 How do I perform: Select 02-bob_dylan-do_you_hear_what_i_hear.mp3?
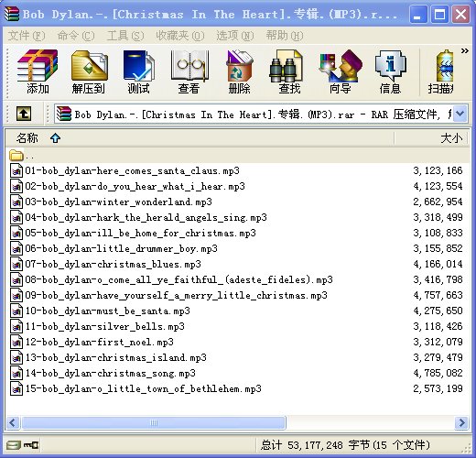(x=135, y=186)
